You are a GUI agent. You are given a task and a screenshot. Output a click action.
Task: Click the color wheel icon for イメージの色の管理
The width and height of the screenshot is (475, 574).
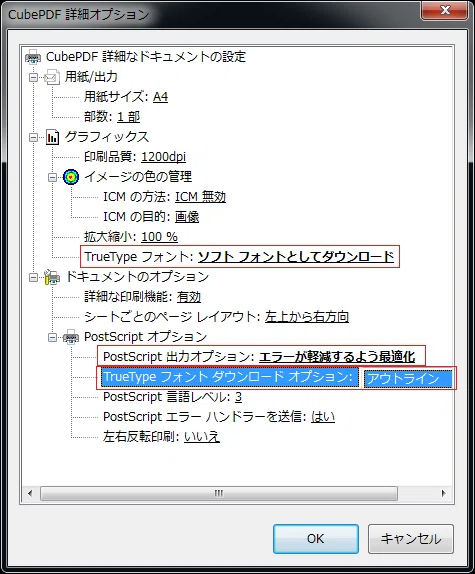71,177
